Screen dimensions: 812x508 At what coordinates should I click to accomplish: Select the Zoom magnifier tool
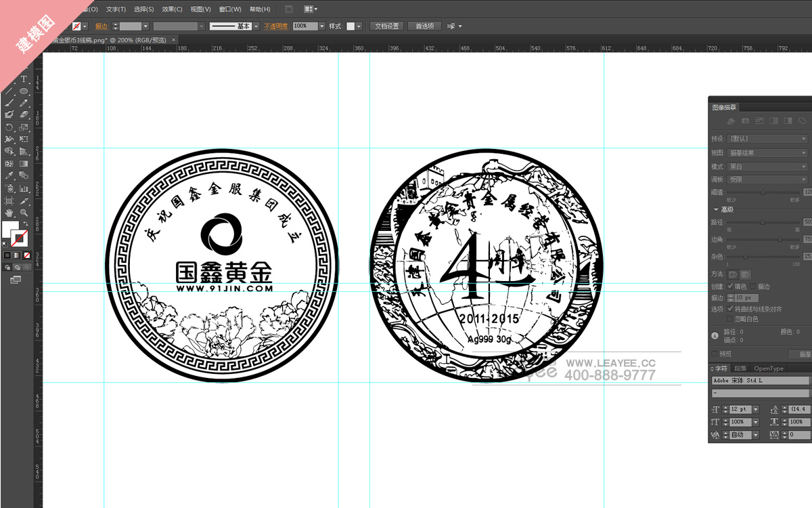[24, 213]
